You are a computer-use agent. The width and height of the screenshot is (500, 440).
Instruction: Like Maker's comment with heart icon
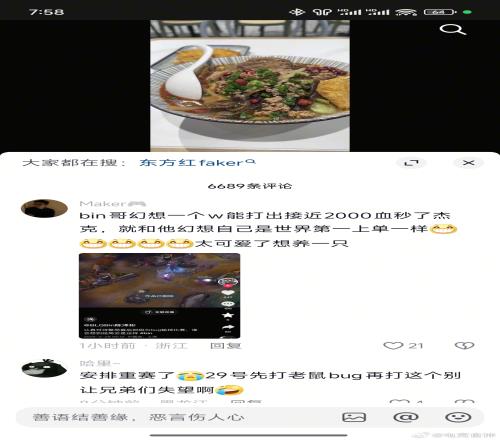point(393,346)
